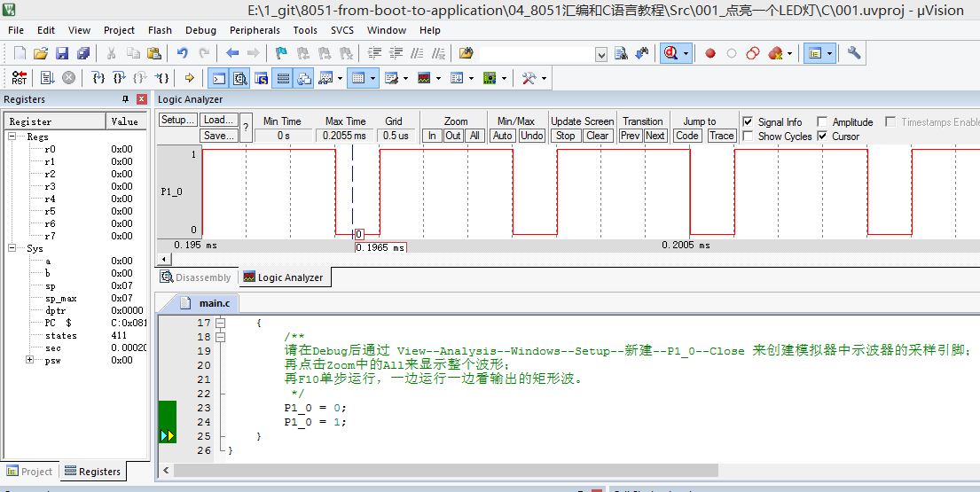Undo the last edit with the blue arrow
980x492 pixels.
(183, 54)
